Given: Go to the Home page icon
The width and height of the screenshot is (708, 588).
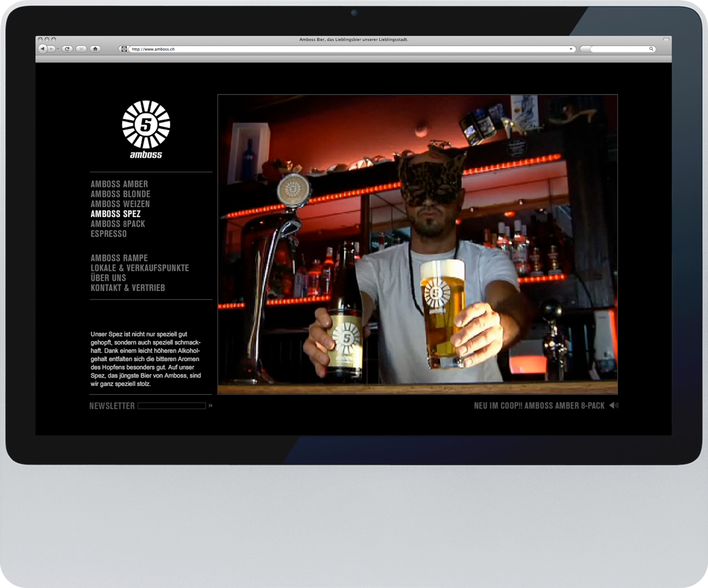Looking at the screenshot, I should 95,49.
